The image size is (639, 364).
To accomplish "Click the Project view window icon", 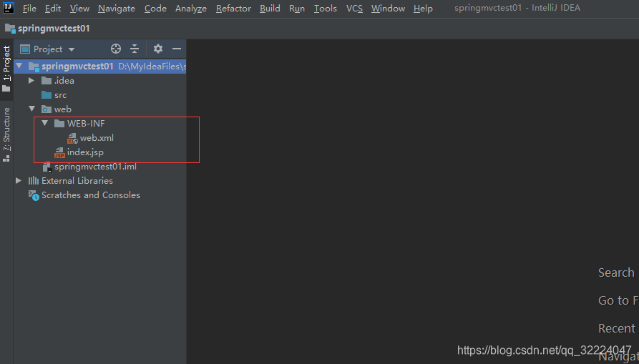I will pos(25,49).
